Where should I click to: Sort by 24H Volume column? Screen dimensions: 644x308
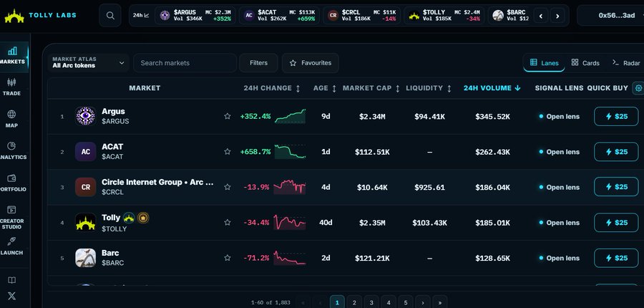click(492, 88)
